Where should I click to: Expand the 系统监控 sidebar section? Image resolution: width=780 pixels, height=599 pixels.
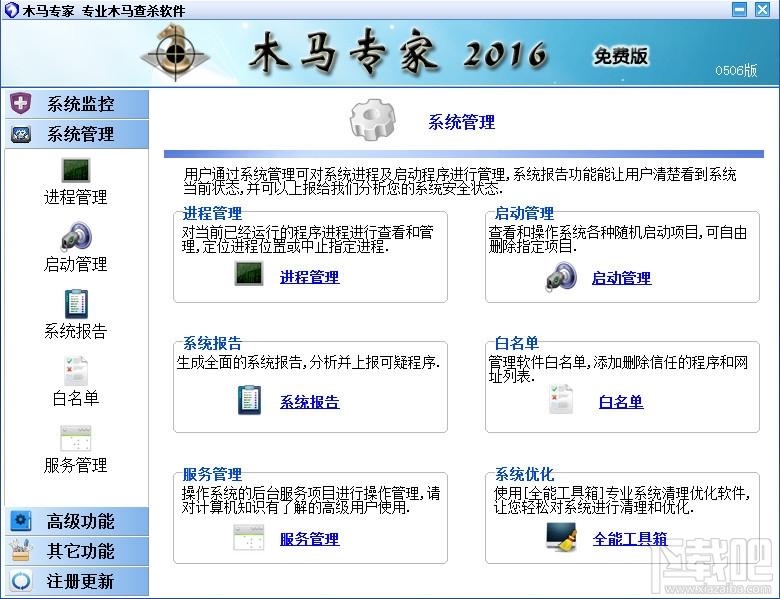click(x=77, y=104)
